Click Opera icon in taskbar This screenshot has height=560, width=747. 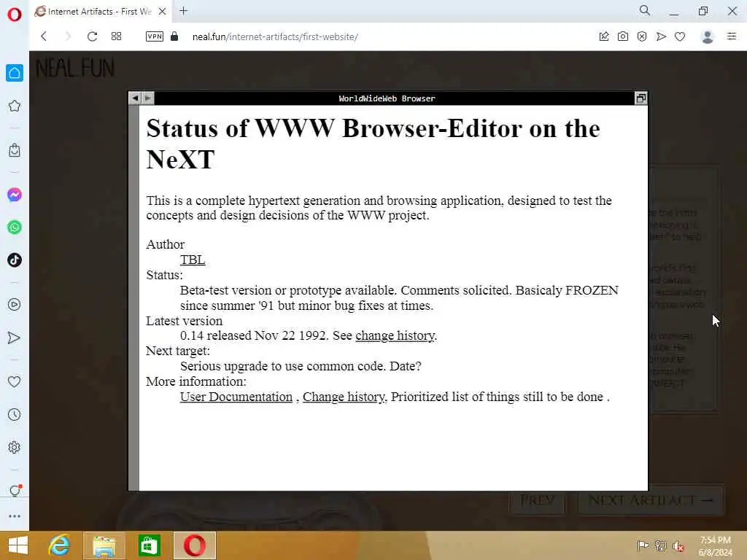[194, 545]
